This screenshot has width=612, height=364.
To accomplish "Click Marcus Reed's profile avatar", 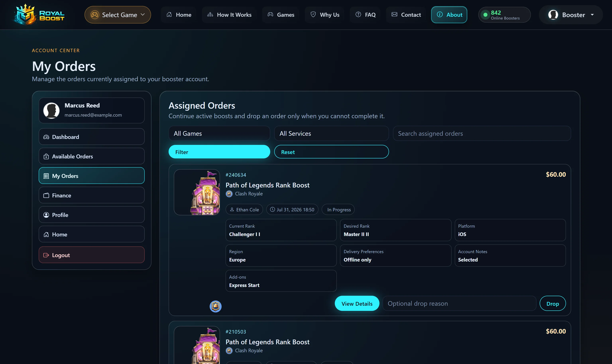I will pos(51,110).
